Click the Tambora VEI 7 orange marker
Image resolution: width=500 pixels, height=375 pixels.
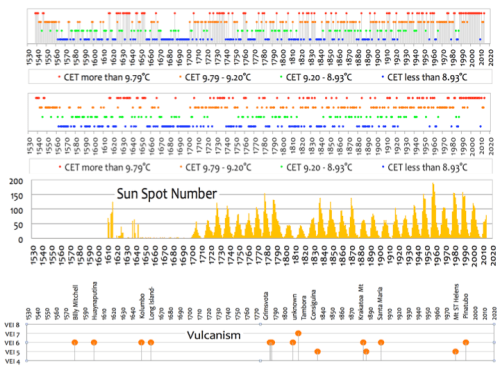click(298, 333)
